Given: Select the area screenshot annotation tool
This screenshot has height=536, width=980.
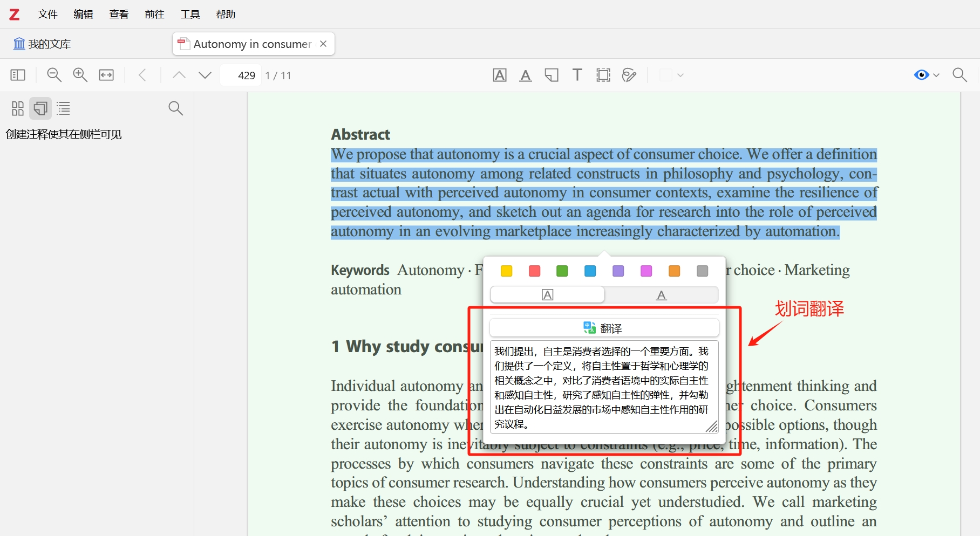Looking at the screenshot, I should [603, 75].
